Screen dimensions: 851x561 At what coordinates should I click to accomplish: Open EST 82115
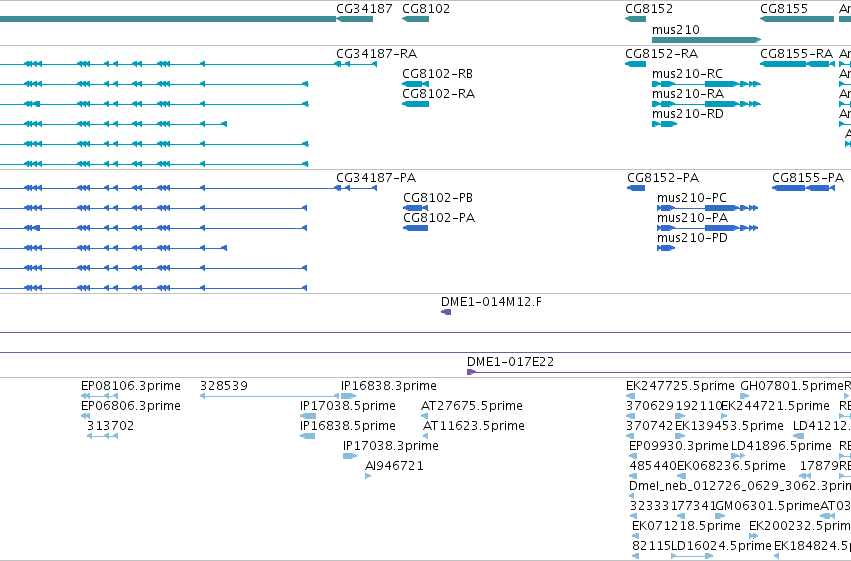pyautogui.click(x=651, y=546)
